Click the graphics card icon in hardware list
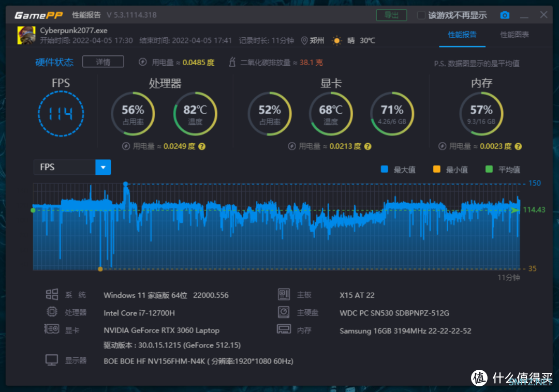Image resolution: width=559 pixels, height=392 pixels. (x=52, y=329)
